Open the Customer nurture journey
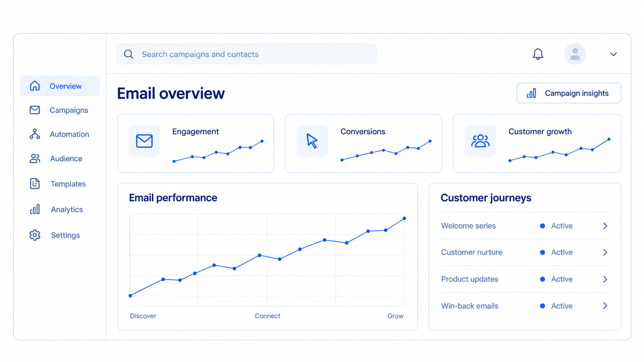This screenshot has height=362, width=644. point(525,252)
